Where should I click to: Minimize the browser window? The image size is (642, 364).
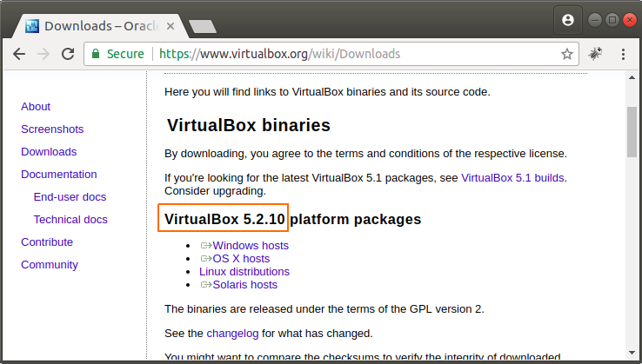click(x=594, y=20)
